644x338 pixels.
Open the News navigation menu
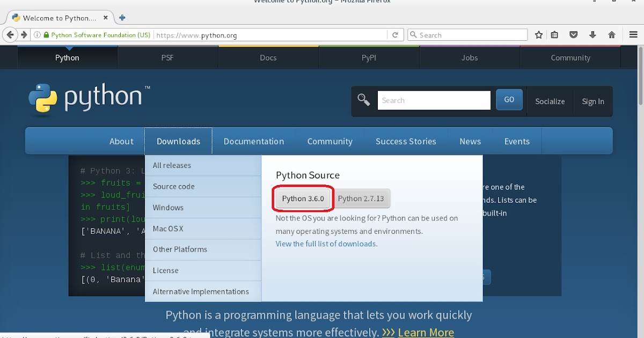tap(470, 141)
